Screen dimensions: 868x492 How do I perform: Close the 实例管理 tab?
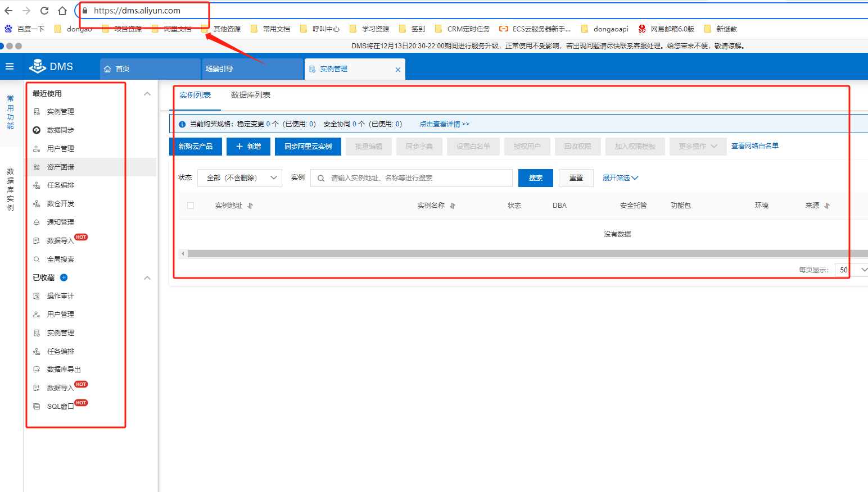pos(398,70)
